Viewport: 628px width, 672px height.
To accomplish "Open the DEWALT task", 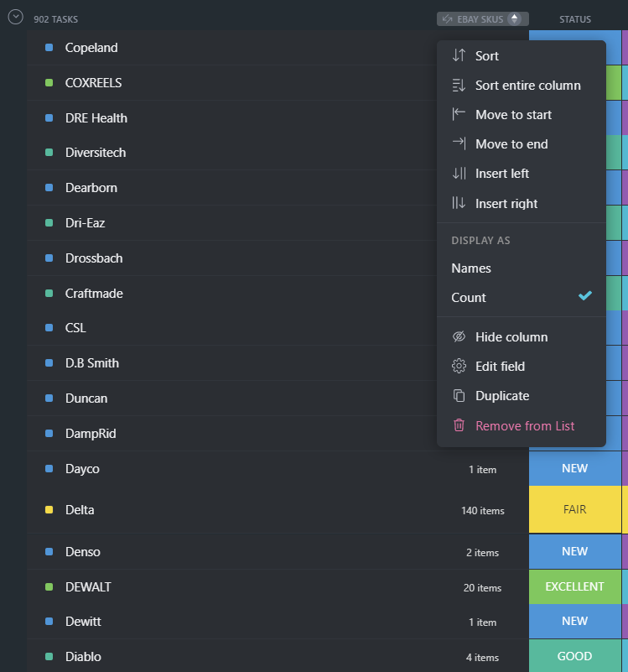I will click(90, 586).
